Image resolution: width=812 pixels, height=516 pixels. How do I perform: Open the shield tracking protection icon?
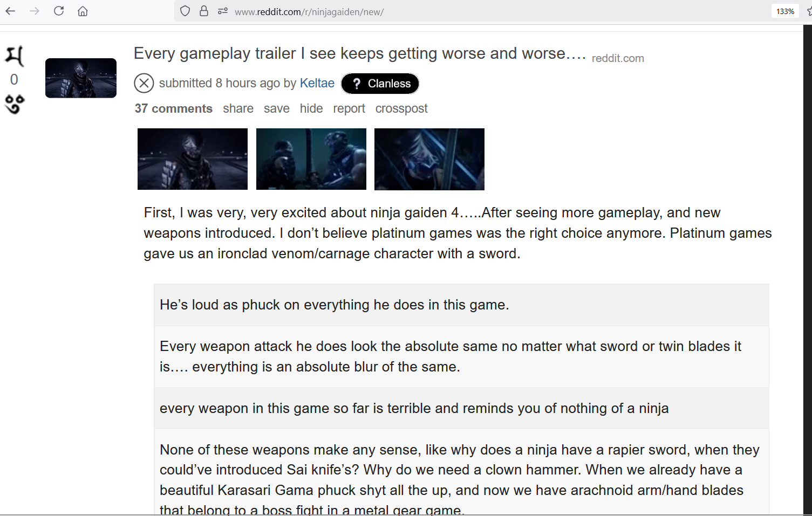coord(185,11)
